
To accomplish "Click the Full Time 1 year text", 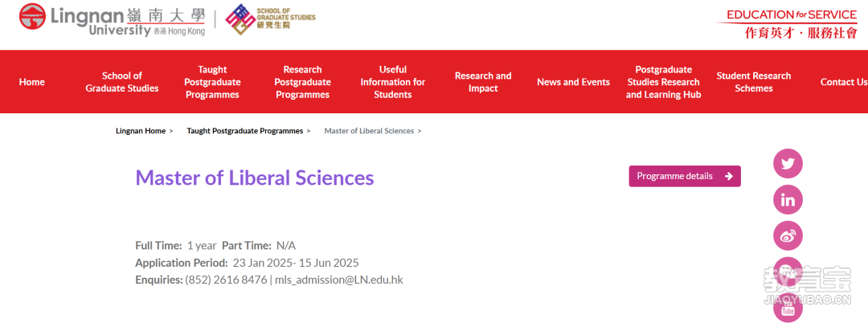I will tap(176, 246).
